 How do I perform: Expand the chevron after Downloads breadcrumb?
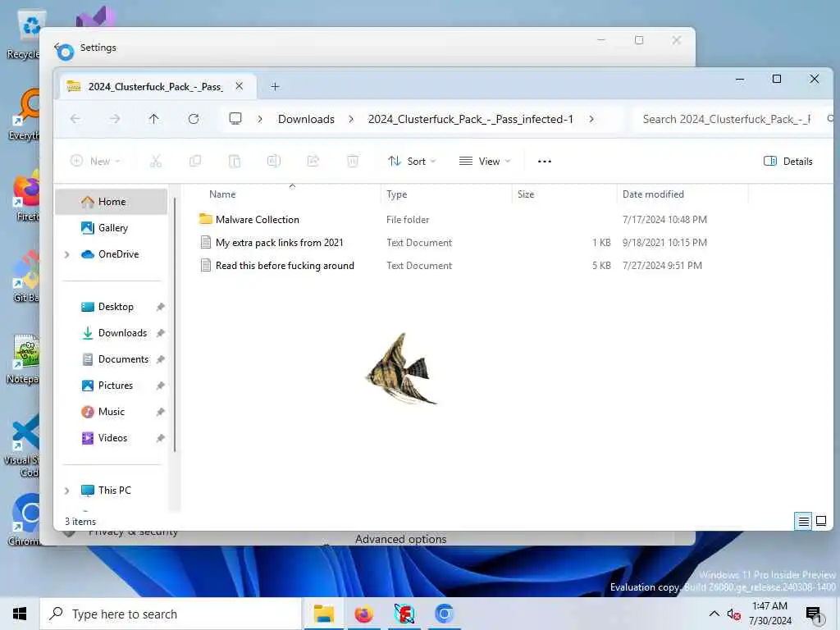point(351,119)
